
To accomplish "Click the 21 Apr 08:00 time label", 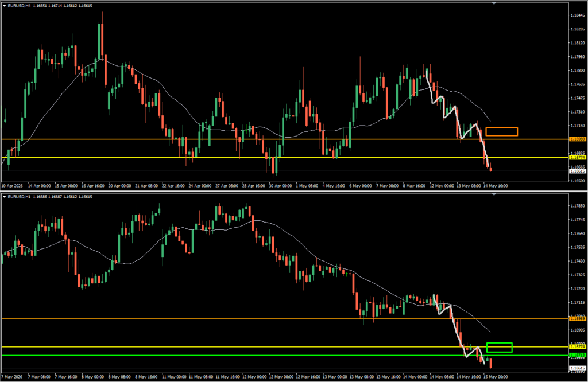I will click(146, 186).
